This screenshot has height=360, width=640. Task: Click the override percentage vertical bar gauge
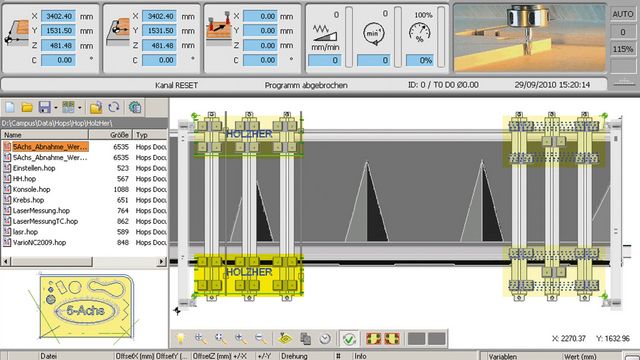(441, 37)
